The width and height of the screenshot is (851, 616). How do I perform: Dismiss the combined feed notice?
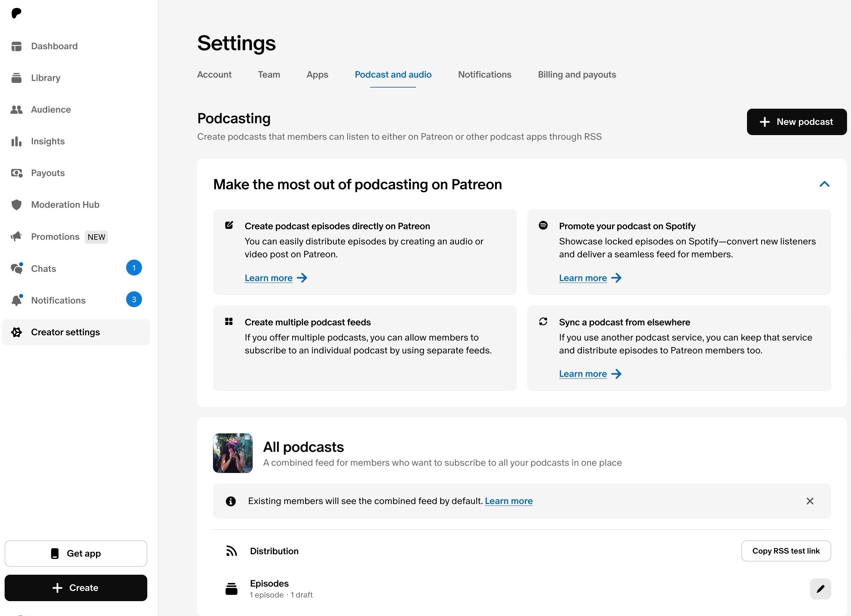click(810, 501)
